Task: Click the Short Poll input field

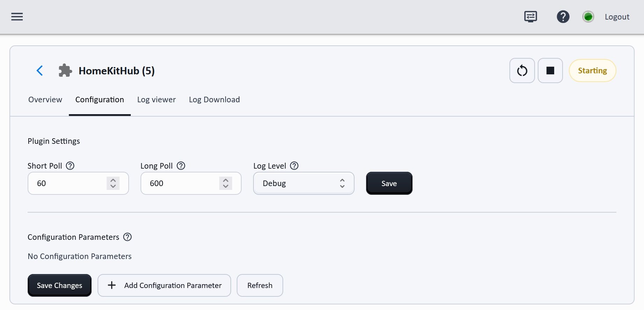Action: [x=78, y=183]
